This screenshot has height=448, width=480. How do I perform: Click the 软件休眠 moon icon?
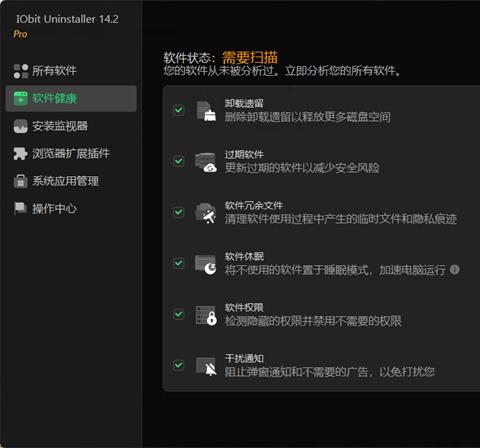pyautogui.click(x=206, y=265)
